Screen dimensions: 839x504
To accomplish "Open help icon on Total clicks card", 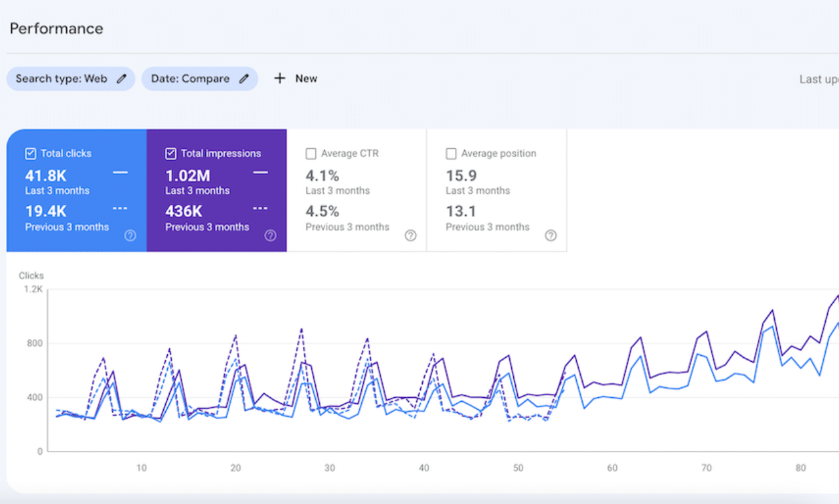I will (130, 236).
